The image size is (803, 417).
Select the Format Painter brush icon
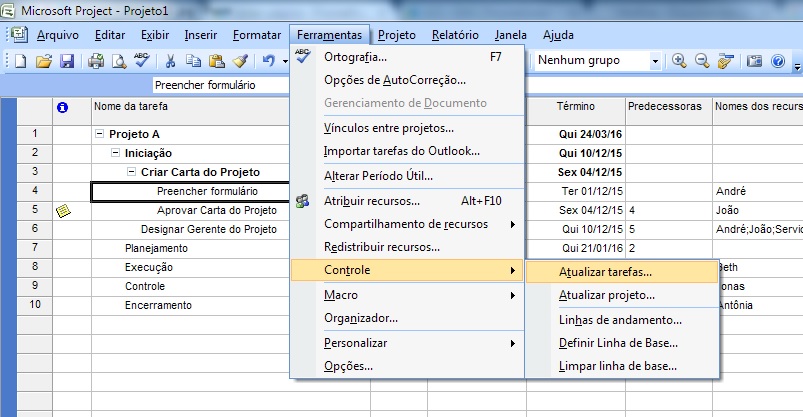[240, 61]
